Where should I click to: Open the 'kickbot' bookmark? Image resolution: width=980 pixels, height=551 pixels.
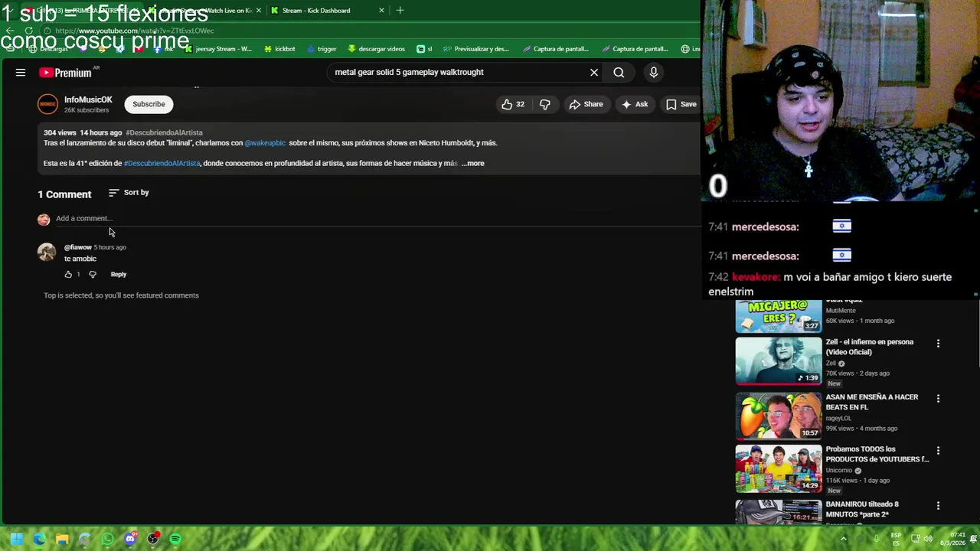[279, 49]
